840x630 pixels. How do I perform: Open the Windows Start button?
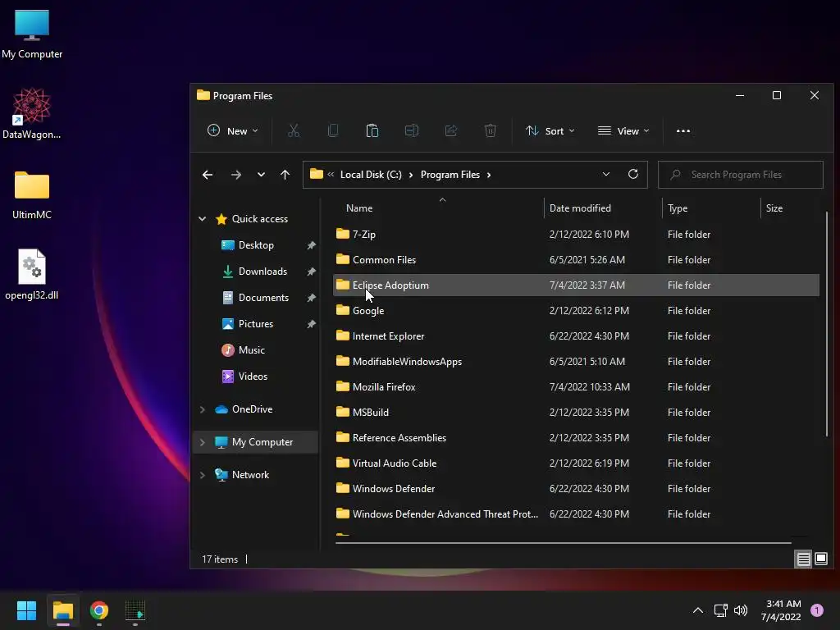(x=26, y=610)
